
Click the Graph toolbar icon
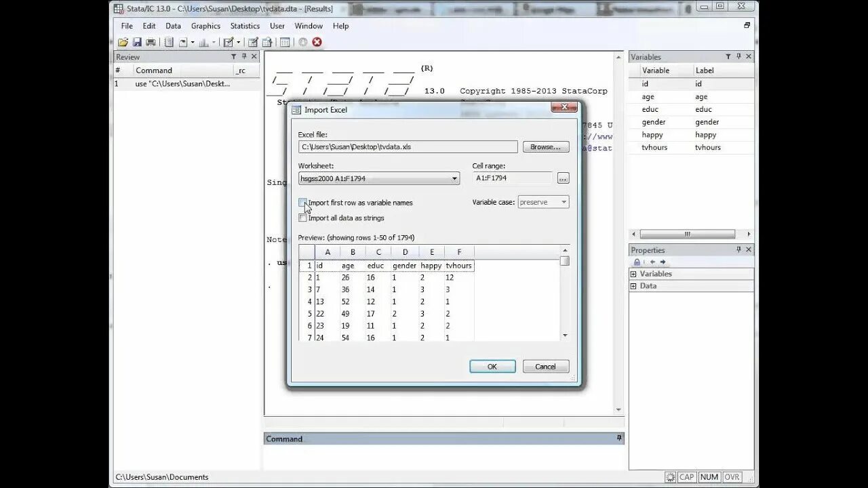point(203,42)
